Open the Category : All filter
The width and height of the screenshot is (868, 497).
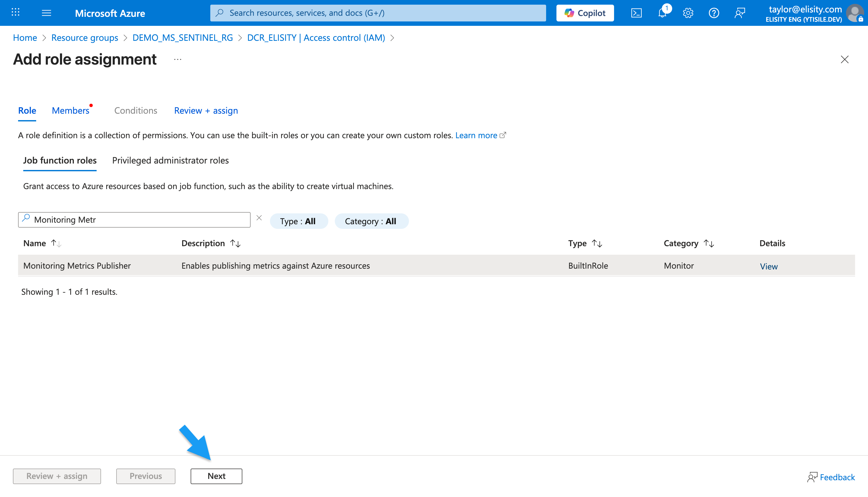click(x=371, y=221)
